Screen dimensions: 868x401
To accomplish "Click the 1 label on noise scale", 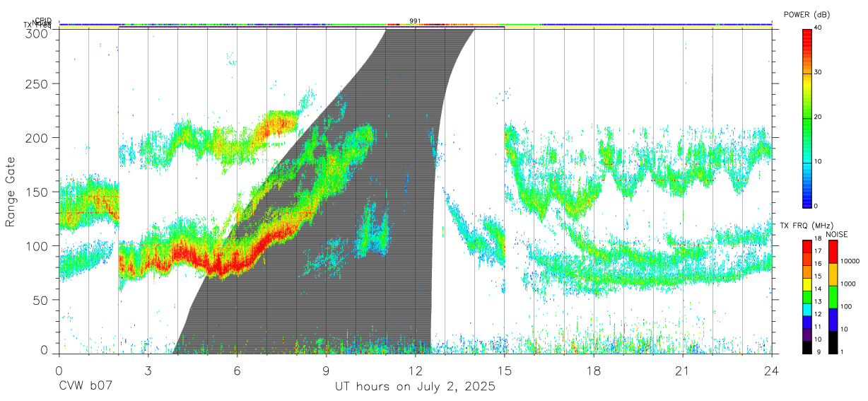I will 843,351.
